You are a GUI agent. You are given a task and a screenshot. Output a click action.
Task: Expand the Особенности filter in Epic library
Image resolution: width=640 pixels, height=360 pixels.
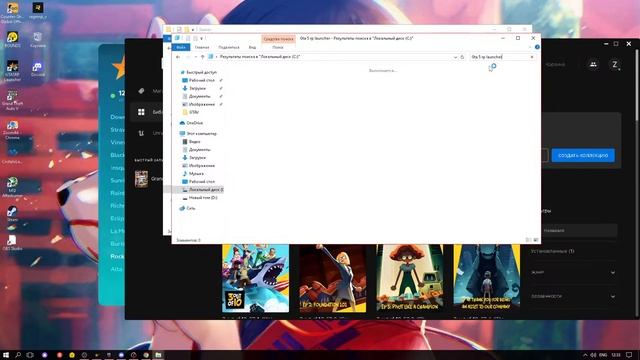pyautogui.click(x=573, y=296)
